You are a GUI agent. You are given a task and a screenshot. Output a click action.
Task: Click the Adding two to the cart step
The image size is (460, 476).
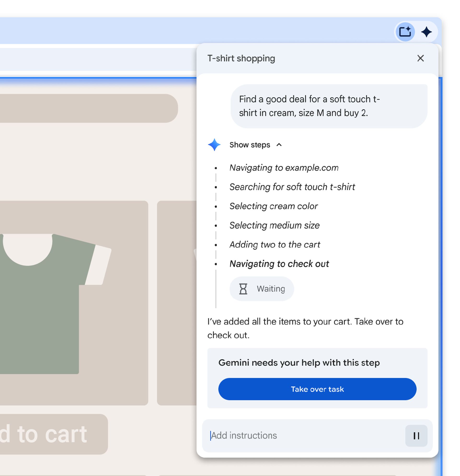pyautogui.click(x=275, y=244)
